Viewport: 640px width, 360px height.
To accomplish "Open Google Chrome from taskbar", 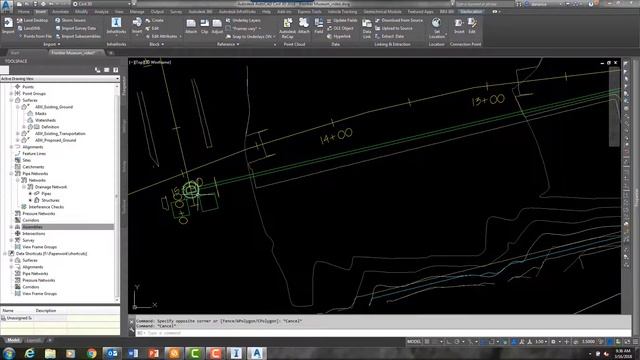I will coord(91,353).
